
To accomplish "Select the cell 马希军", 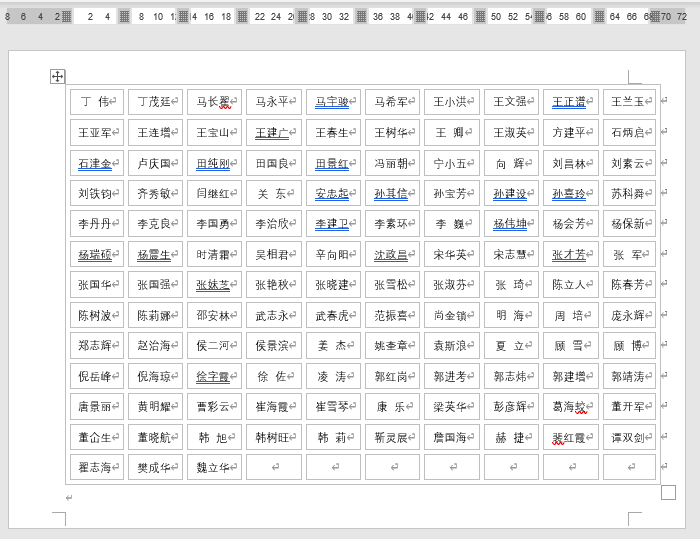I will 392,102.
